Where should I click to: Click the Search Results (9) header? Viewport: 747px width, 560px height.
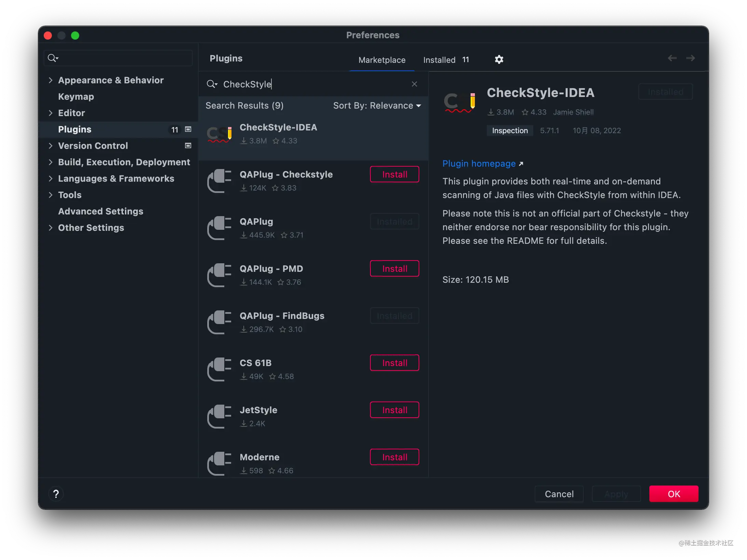coord(244,106)
